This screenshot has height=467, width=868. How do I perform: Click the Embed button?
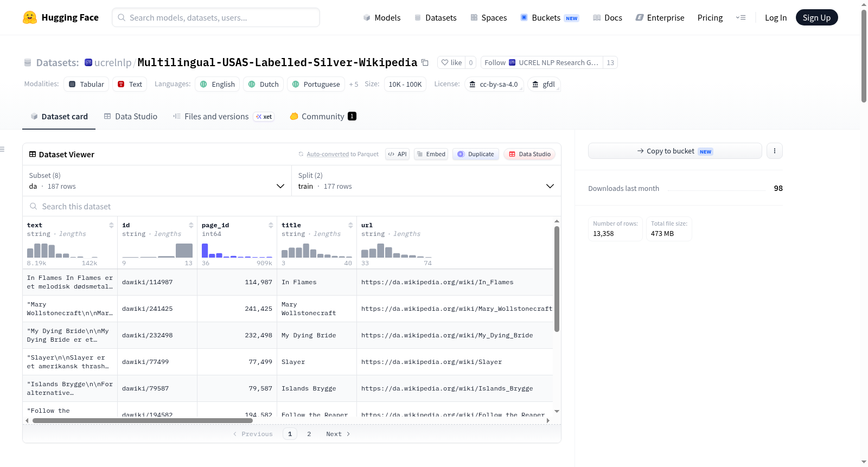[431, 154]
